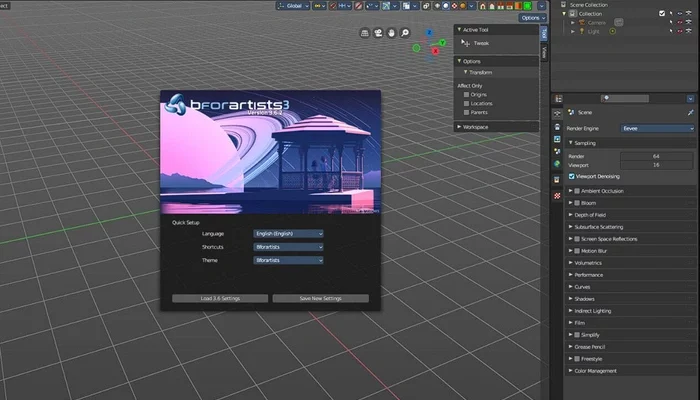The width and height of the screenshot is (700, 400).
Task: Click the magnifier zoom view icon
Action: click(x=405, y=33)
